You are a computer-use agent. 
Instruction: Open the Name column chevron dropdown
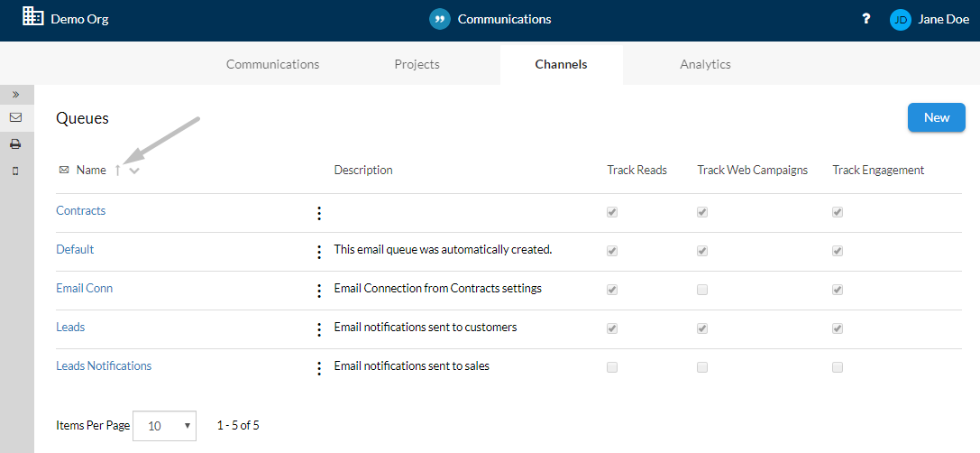[133, 171]
